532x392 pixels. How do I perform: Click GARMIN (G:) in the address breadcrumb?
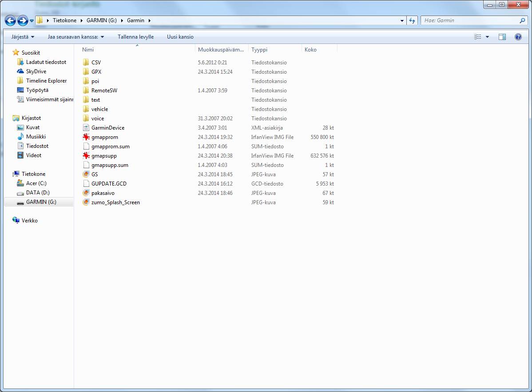pyautogui.click(x=101, y=20)
